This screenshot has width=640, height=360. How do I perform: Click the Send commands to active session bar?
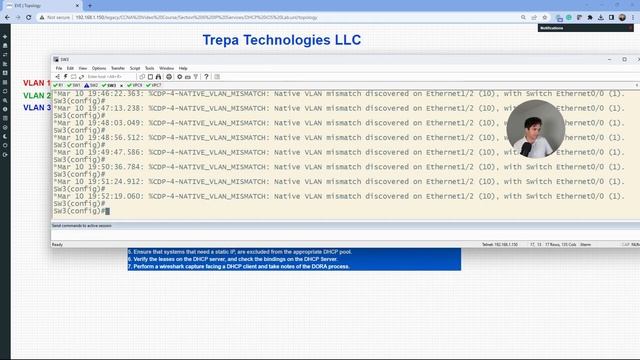345,225
